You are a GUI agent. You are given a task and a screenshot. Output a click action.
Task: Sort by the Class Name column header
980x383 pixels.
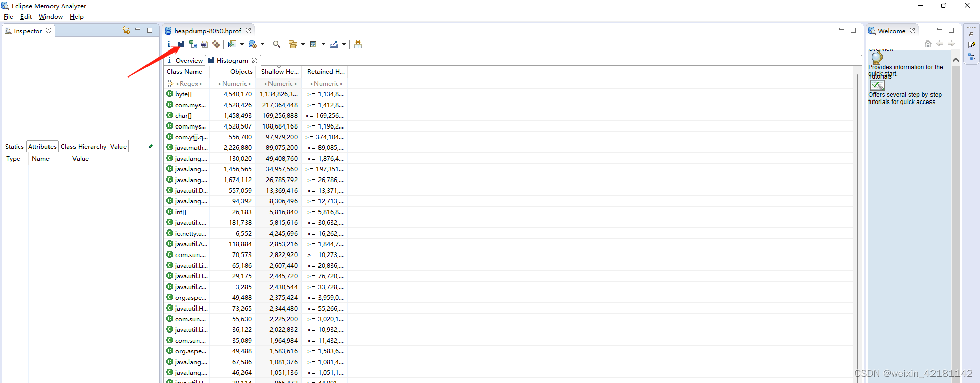[186, 72]
